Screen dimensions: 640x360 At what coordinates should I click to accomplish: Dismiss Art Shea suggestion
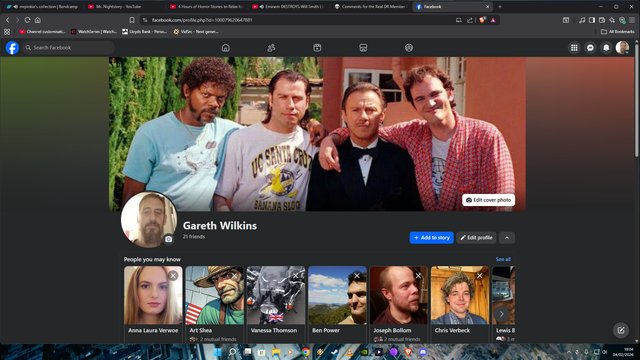pos(234,276)
